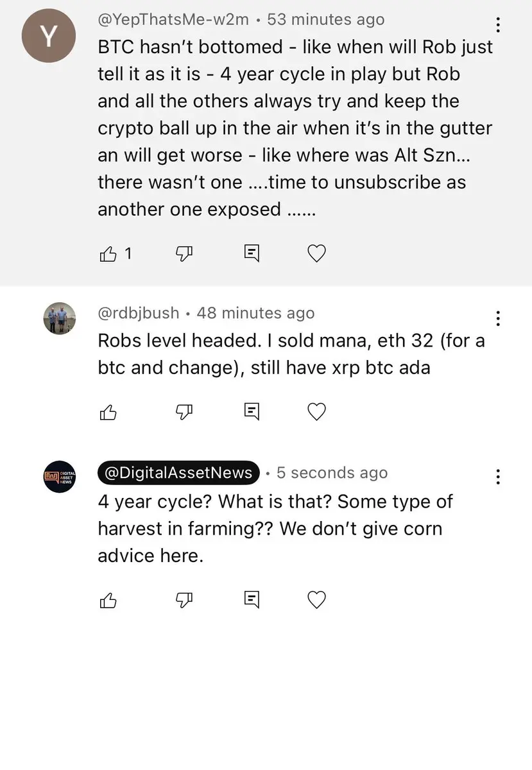Viewport: 532px width, 770px height.
Task: Dislike the DigitalAssetNews reply
Action: pos(184,600)
